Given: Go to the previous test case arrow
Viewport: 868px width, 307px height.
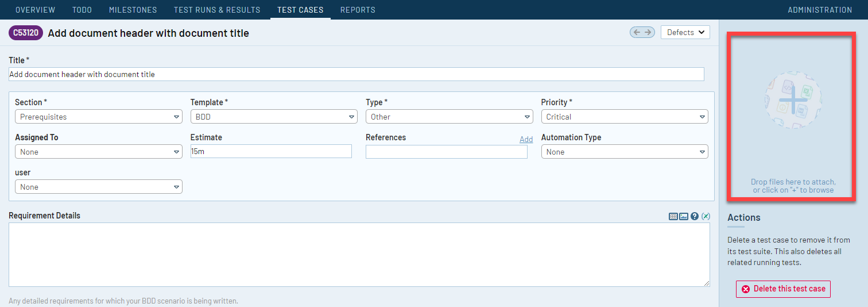Looking at the screenshot, I should click(x=637, y=32).
